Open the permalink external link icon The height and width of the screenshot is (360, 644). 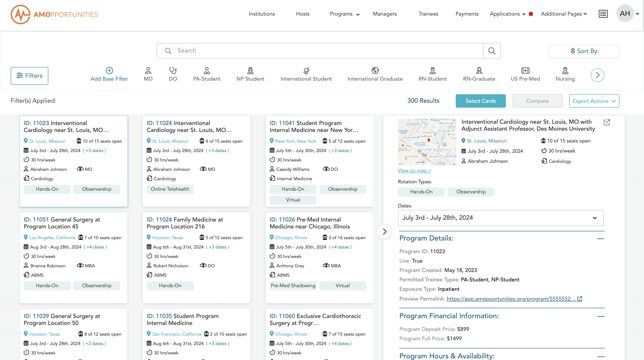[x=580, y=299]
